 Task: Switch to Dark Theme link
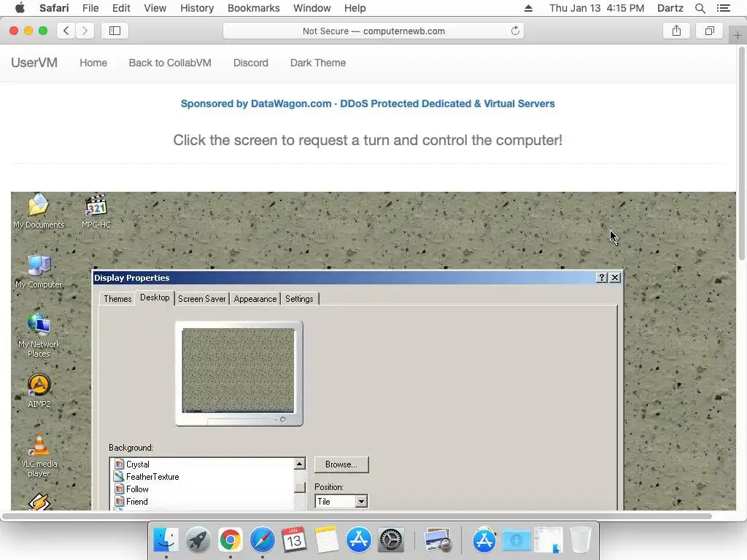coord(318,63)
